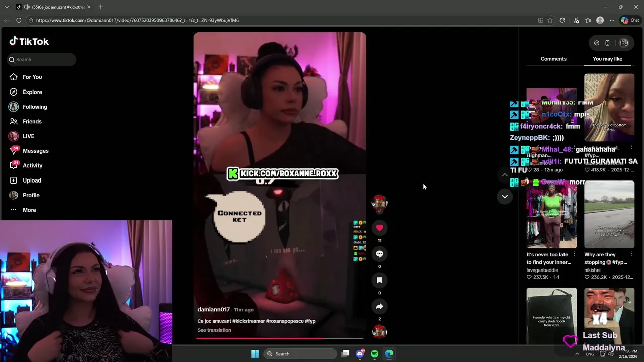Switch to the Comments tab
The width and height of the screenshot is (644, 362).
click(553, 59)
